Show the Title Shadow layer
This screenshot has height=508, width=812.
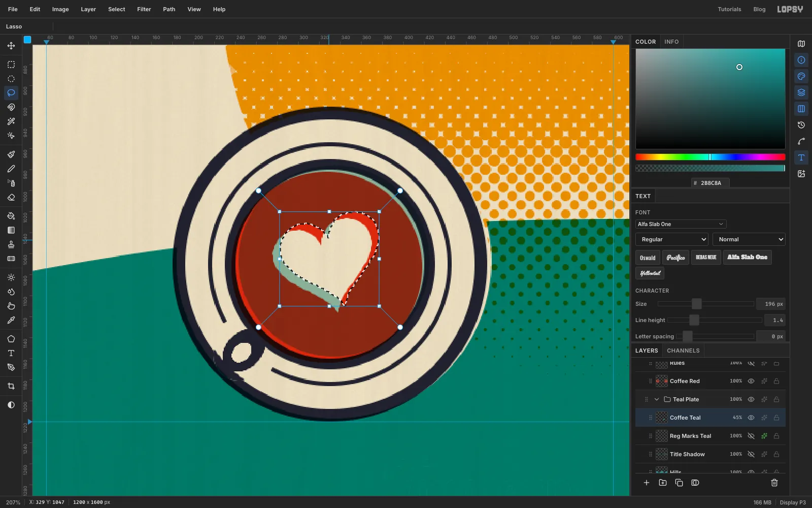(x=751, y=454)
